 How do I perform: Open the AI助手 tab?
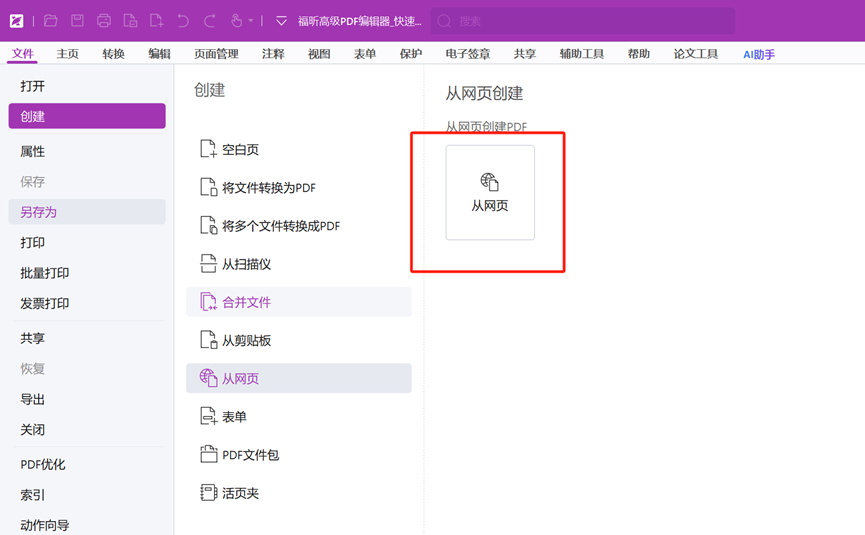point(759,54)
